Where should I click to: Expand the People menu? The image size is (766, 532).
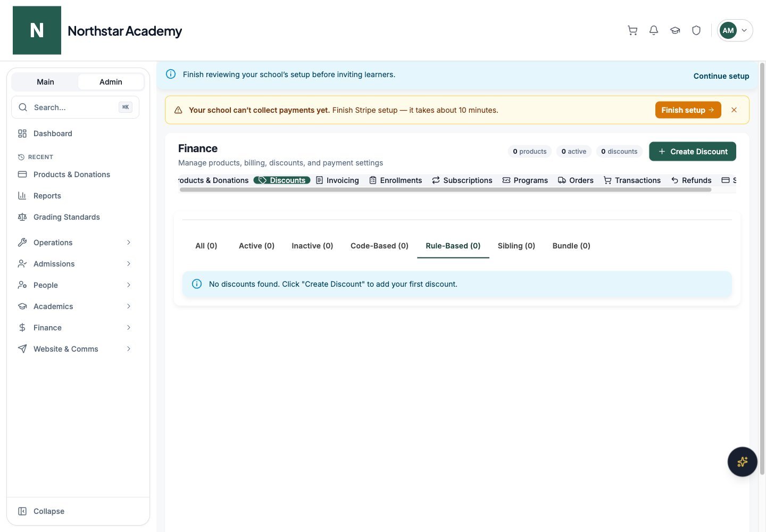click(x=75, y=285)
